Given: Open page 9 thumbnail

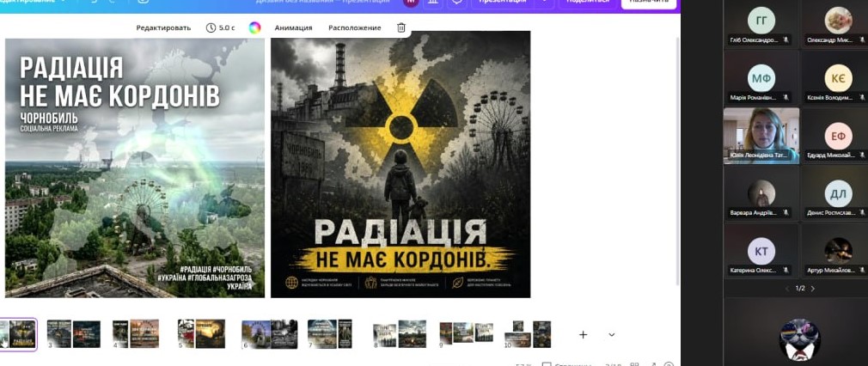Looking at the screenshot, I should [x=466, y=332].
